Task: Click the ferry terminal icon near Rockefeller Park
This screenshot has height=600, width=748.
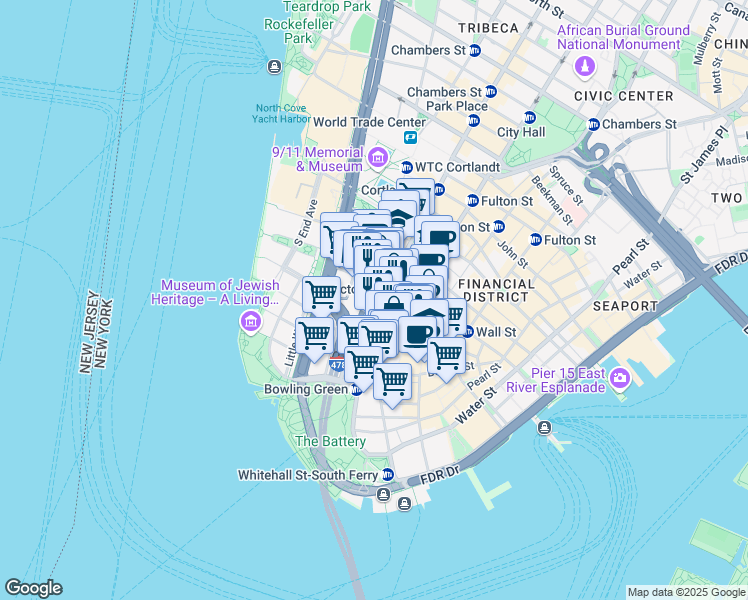Action: point(274,66)
